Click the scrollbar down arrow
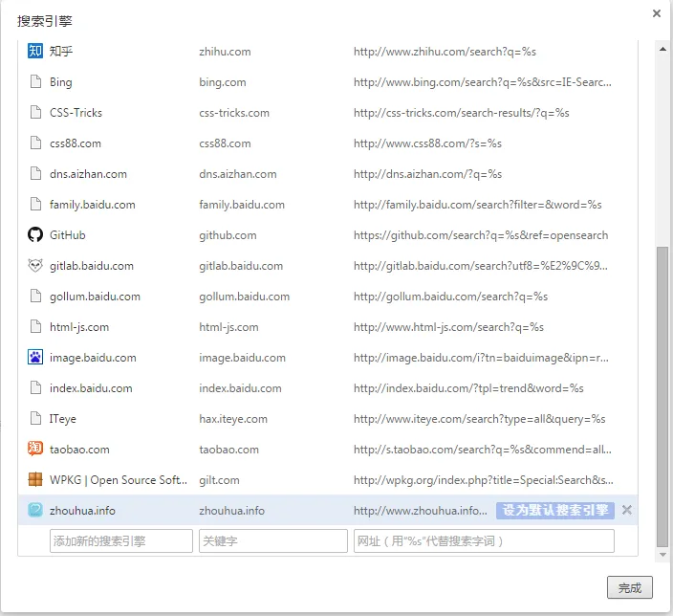The image size is (673, 616). [662, 555]
